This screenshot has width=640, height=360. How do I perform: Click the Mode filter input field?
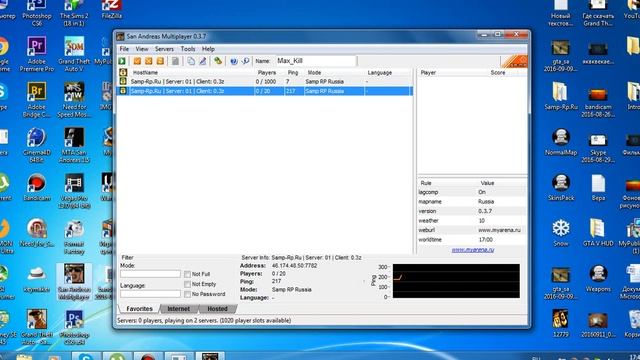click(x=150, y=274)
